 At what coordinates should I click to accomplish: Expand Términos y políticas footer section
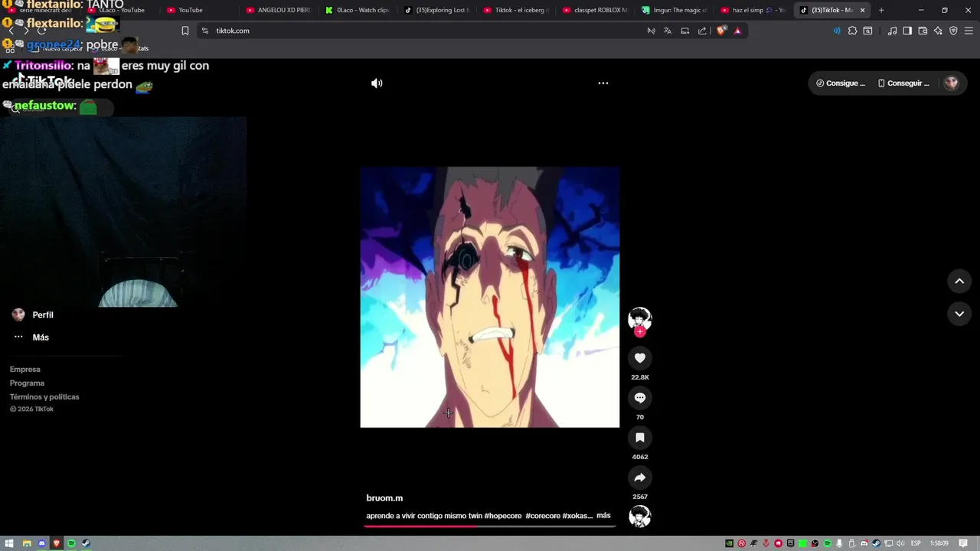click(44, 396)
